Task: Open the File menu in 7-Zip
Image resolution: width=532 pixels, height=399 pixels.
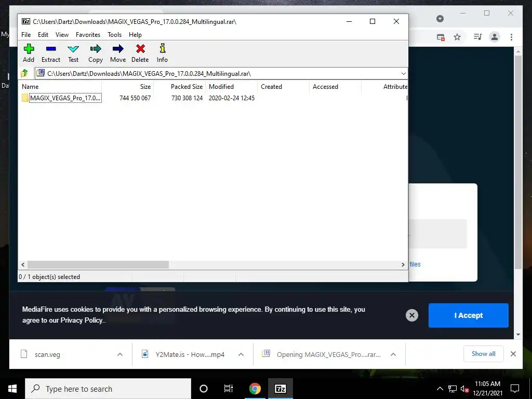Action: 26,35
